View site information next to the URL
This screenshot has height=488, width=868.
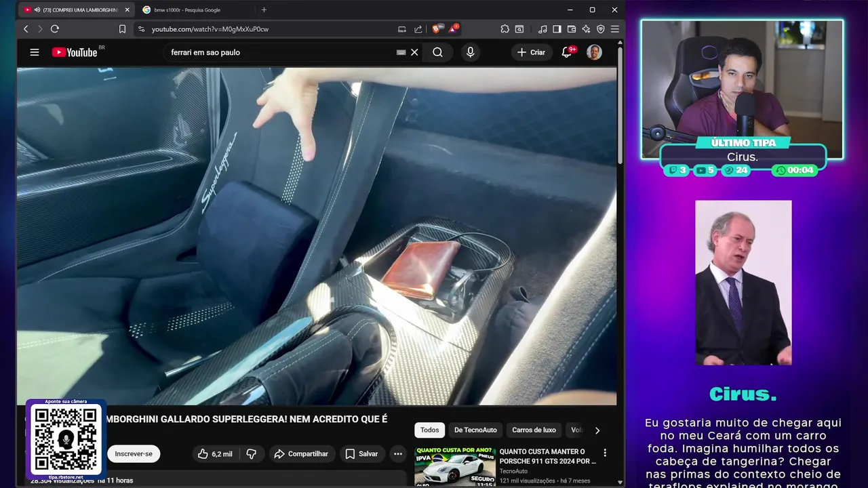point(141,29)
